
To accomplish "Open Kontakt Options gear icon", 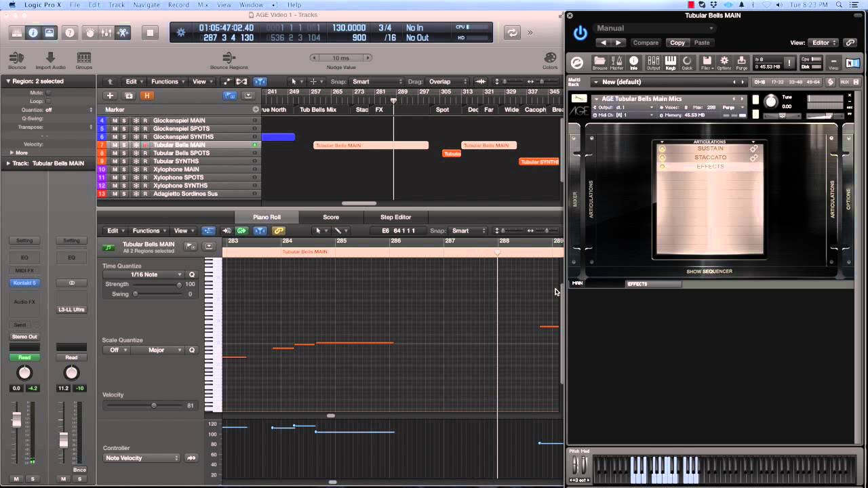I will [x=724, y=62].
